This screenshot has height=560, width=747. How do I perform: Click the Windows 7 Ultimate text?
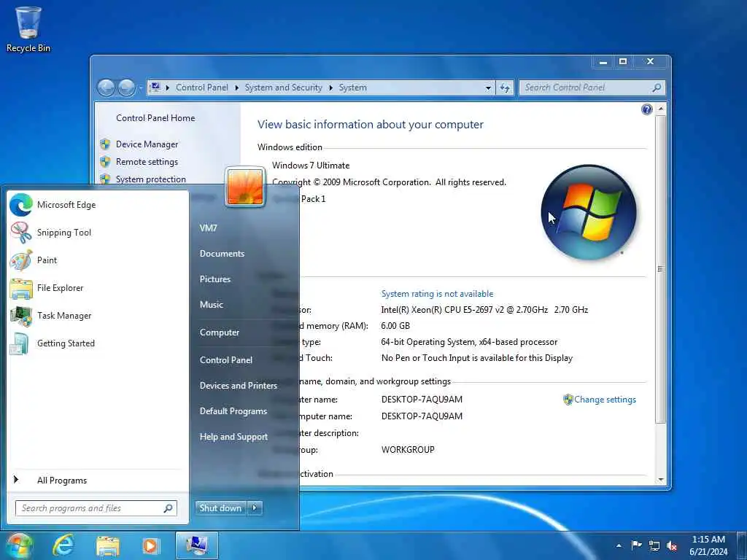311,166
